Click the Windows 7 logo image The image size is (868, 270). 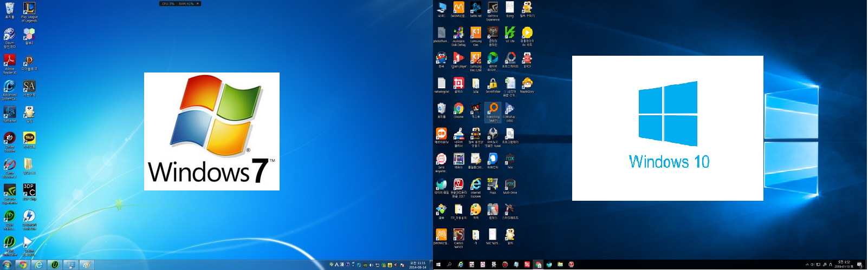[212, 131]
